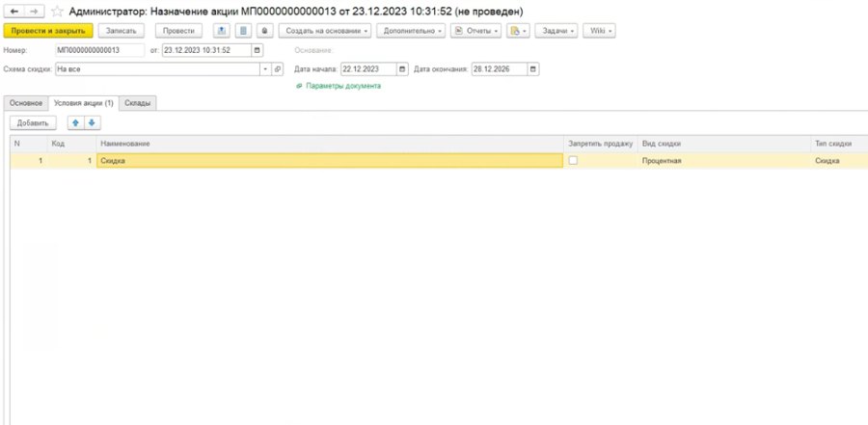Click the Провести button
Viewport: 868px width, 425px height.
point(178,31)
